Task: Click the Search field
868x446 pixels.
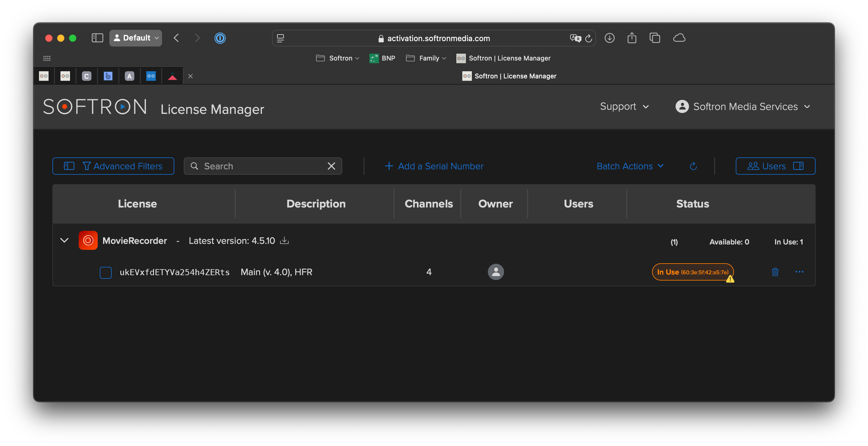Action: 263,166
